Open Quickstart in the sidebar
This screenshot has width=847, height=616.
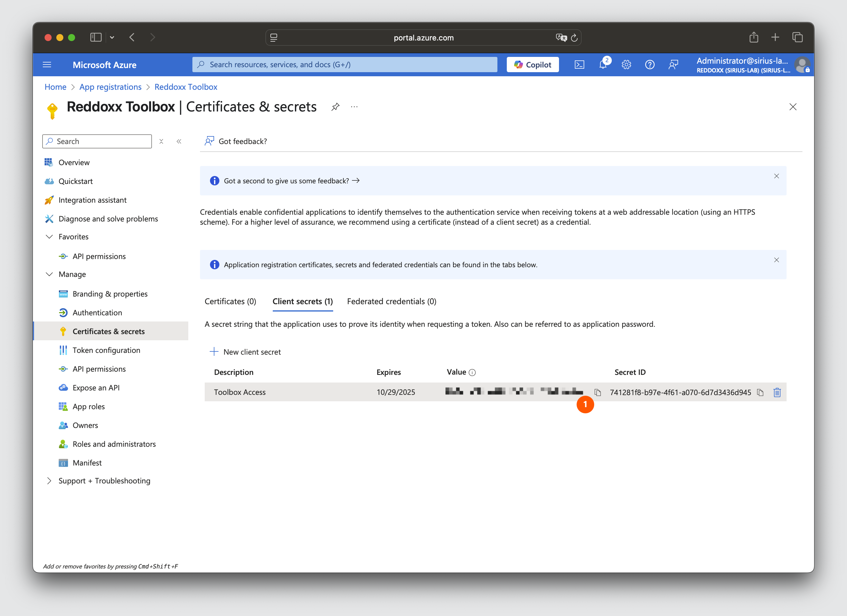(x=75, y=181)
